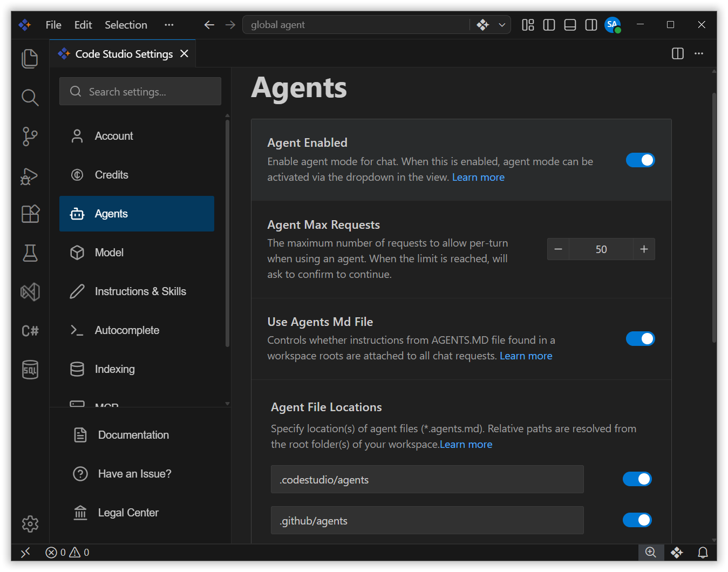Screen dimensions: 728x572
Task: Open the Extensions view
Action: click(x=30, y=214)
